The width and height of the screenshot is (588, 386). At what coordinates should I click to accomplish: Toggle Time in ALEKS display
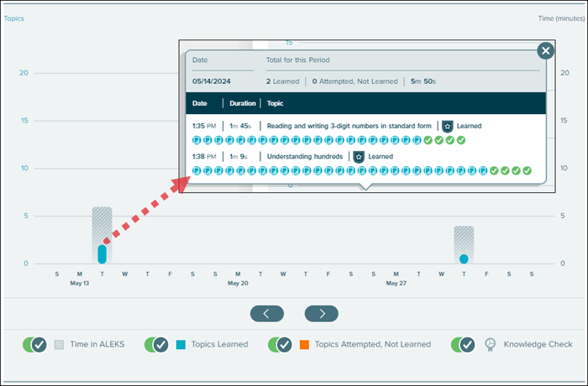point(34,344)
